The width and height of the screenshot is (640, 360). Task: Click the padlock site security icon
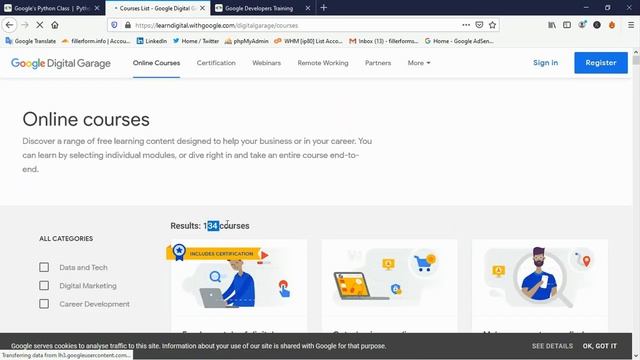click(128, 25)
